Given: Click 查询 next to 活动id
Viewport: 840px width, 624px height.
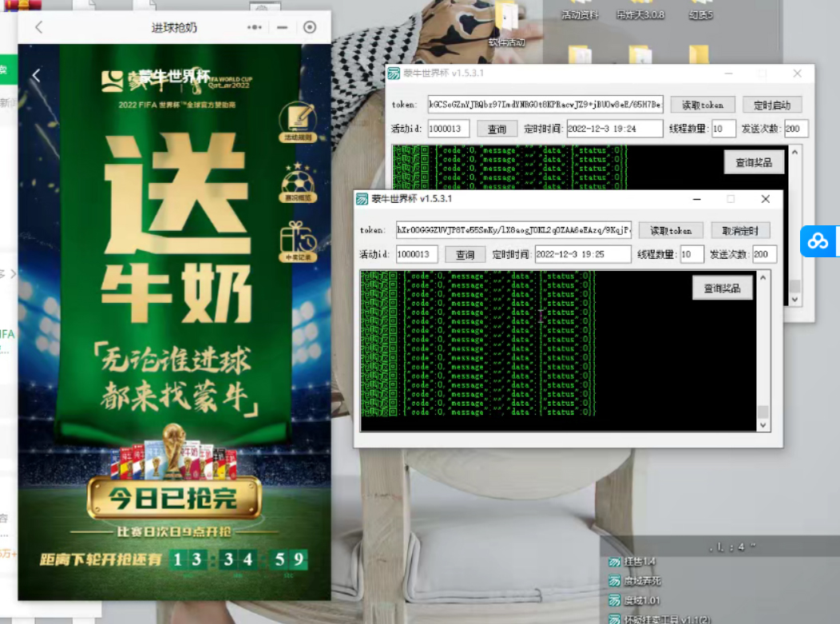Looking at the screenshot, I should coord(465,254).
